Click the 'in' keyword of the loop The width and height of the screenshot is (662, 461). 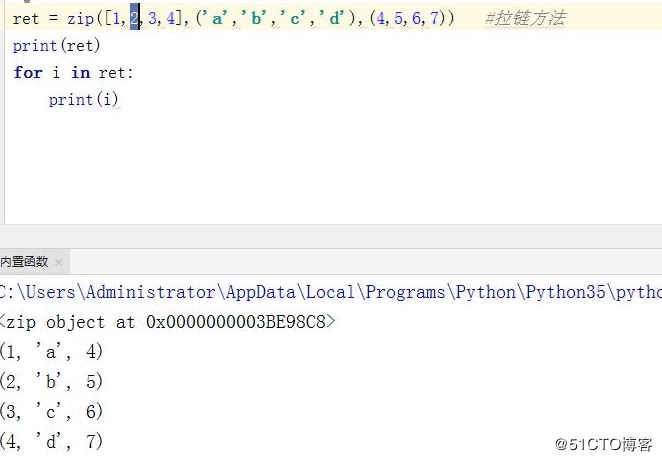point(80,72)
